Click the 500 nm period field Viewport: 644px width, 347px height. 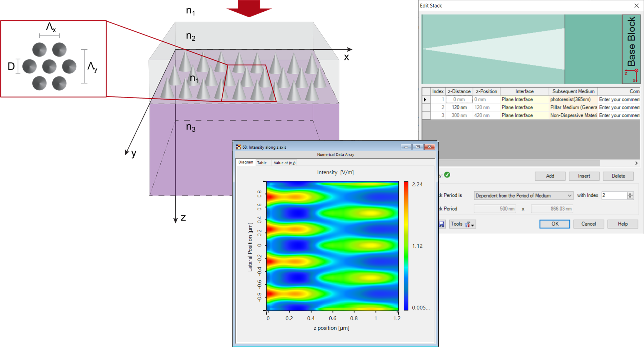[495, 209]
